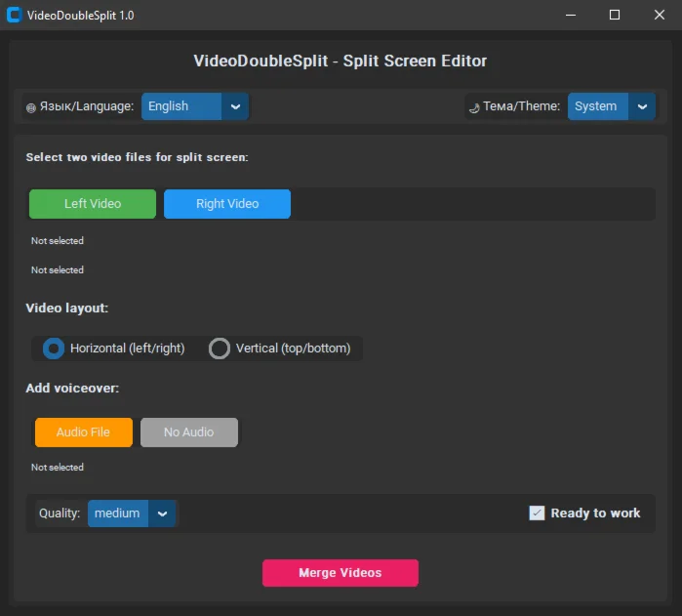Image resolution: width=682 pixels, height=616 pixels.
Task: Click the Split Screen Editor heading text
Action: [x=341, y=62]
